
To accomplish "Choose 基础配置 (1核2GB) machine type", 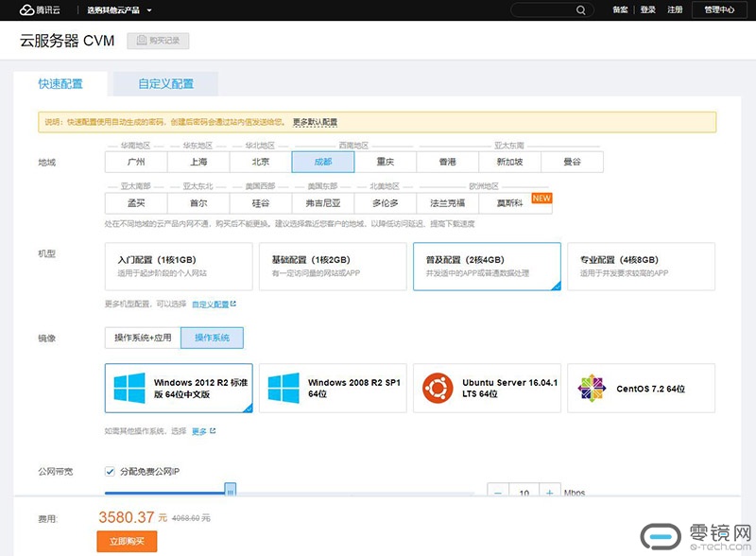I will pos(333,267).
